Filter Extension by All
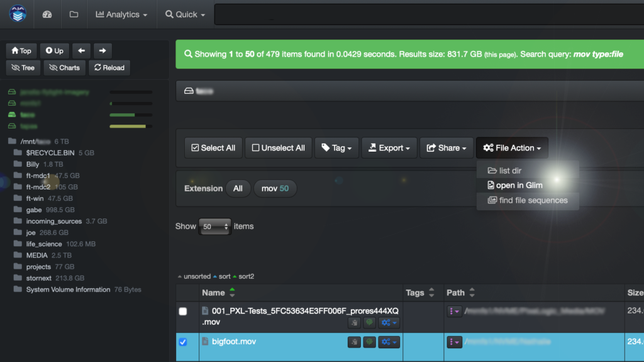This screenshot has height=362, width=644. click(x=238, y=188)
